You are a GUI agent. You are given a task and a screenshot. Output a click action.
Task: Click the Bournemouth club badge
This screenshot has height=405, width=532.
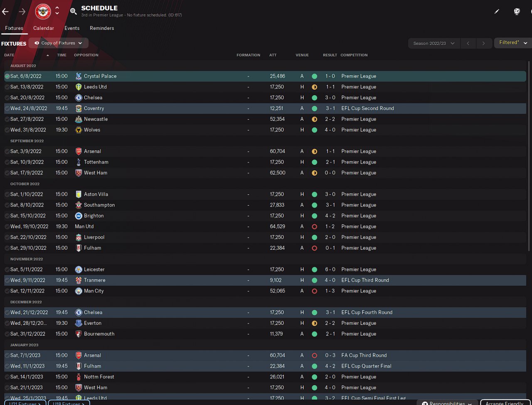pyautogui.click(x=79, y=334)
